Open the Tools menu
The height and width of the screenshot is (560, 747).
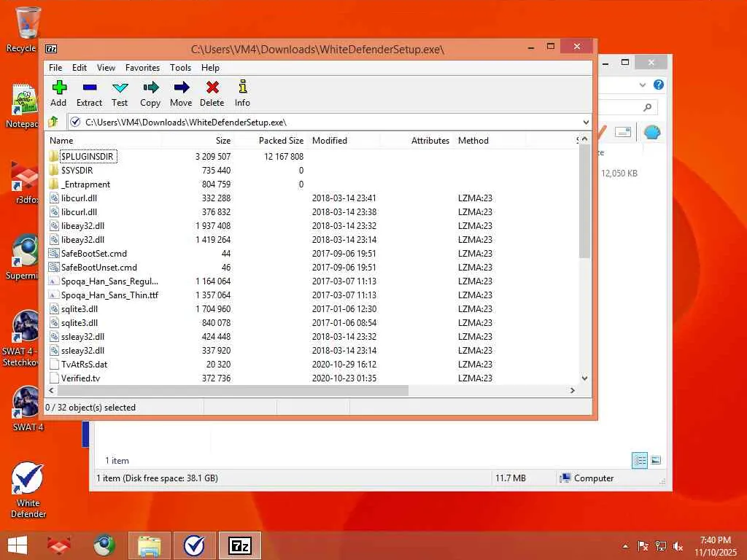[181, 68]
